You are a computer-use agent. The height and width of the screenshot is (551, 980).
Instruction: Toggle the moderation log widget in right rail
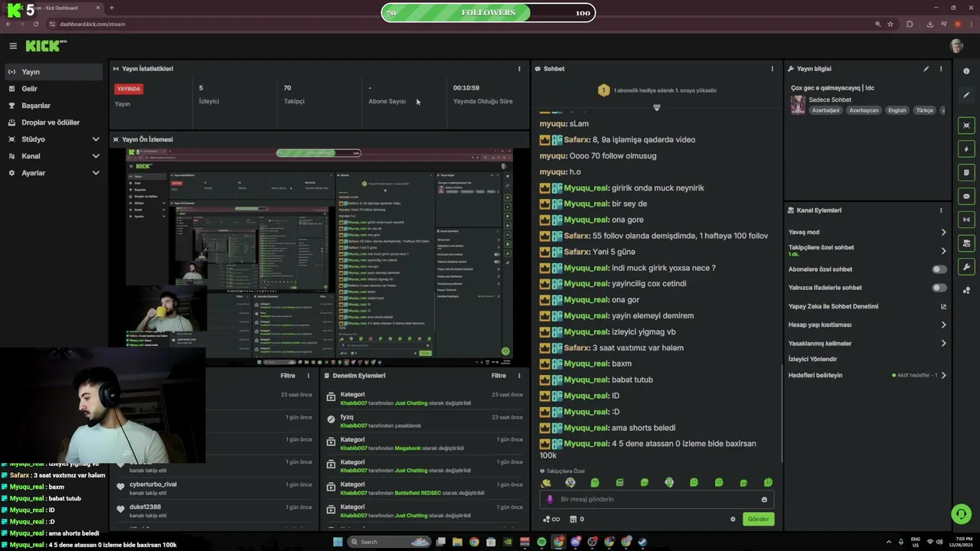tap(966, 173)
